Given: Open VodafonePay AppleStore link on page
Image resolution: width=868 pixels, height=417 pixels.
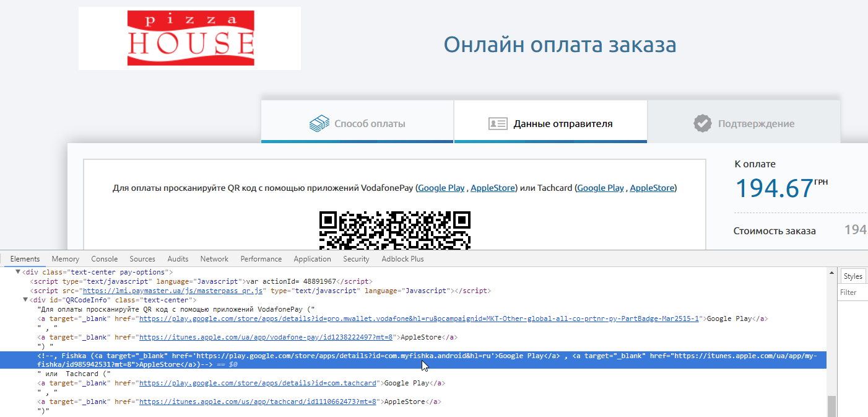Looking at the screenshot, I should tap(492, 188).
